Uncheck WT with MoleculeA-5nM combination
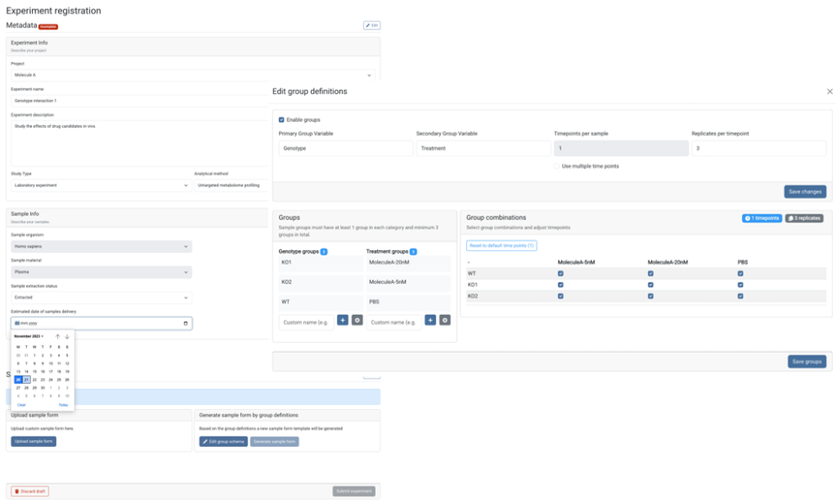Screen dimensions: 836x504 (x=560, y=273)
